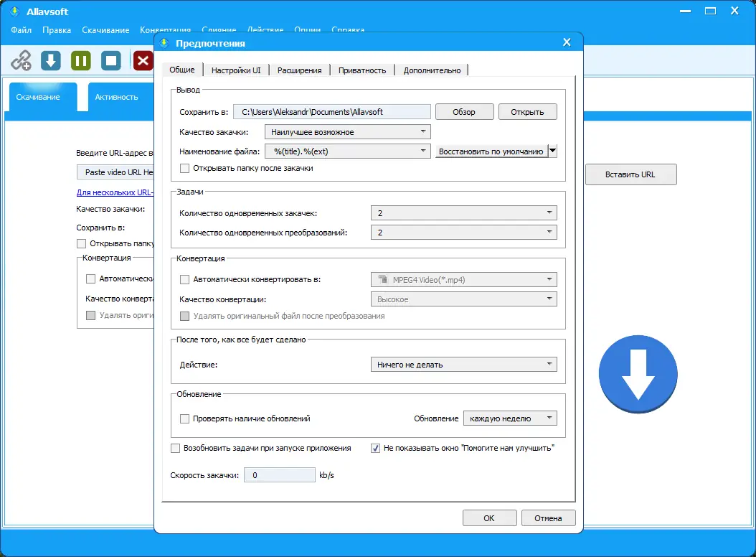Click the Обзор button
This screenshot has height=557, width=756.
[x=464, y=112]
